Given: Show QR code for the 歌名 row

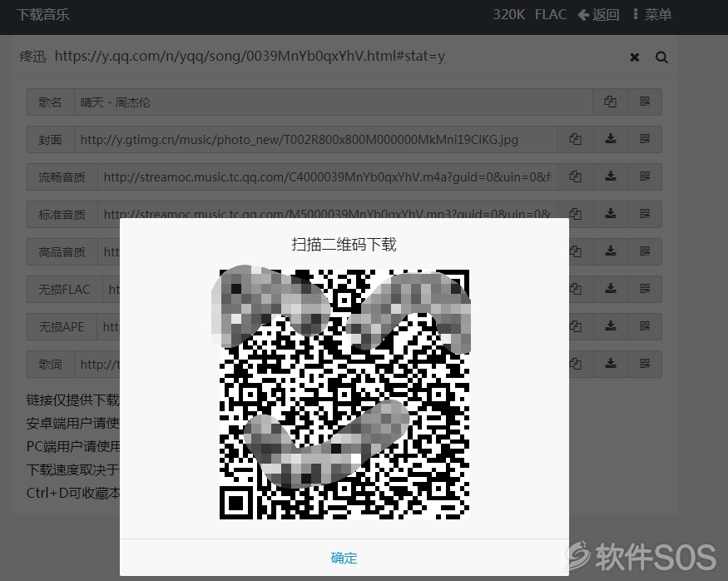Looking at the screenshot, I should click(x=645, y=102).
